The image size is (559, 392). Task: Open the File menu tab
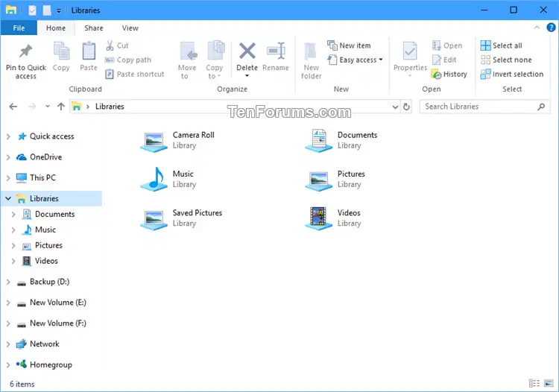19,28
